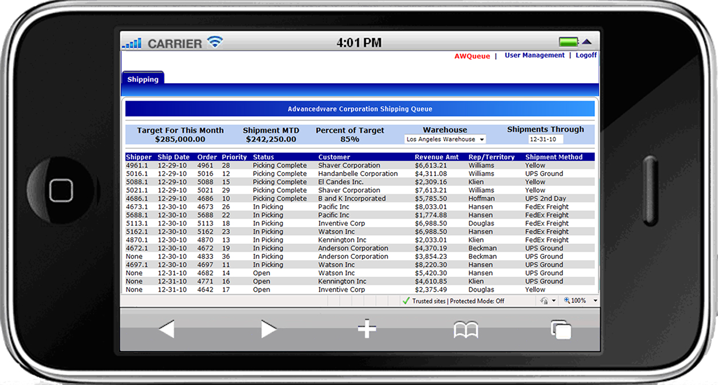Tap the plus add bookmark icon
718x385 pixels.
click(367, 329)
